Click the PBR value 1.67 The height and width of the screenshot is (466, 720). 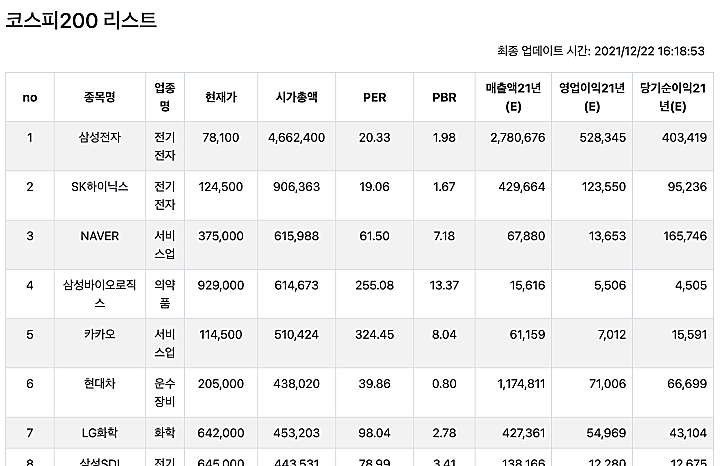[x=444, y=186]
